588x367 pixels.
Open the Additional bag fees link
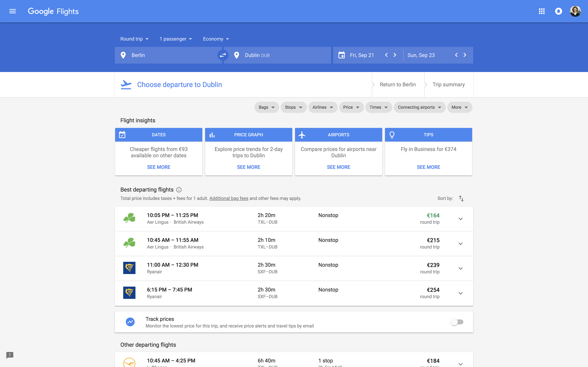(229, 198)
